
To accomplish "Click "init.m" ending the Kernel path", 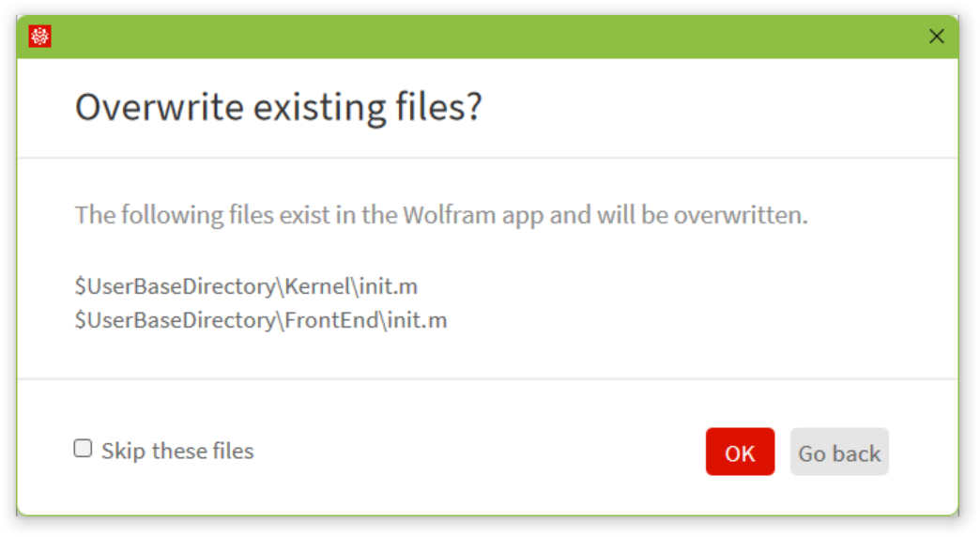I will [388, 286].
